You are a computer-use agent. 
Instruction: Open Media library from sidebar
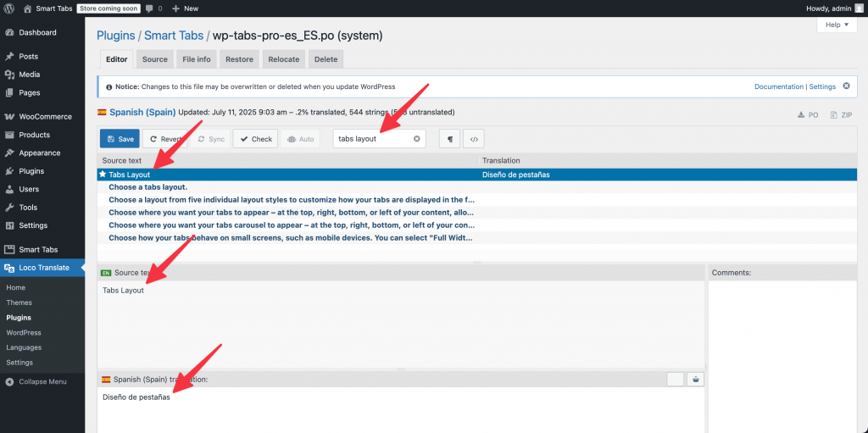point(42,75)
